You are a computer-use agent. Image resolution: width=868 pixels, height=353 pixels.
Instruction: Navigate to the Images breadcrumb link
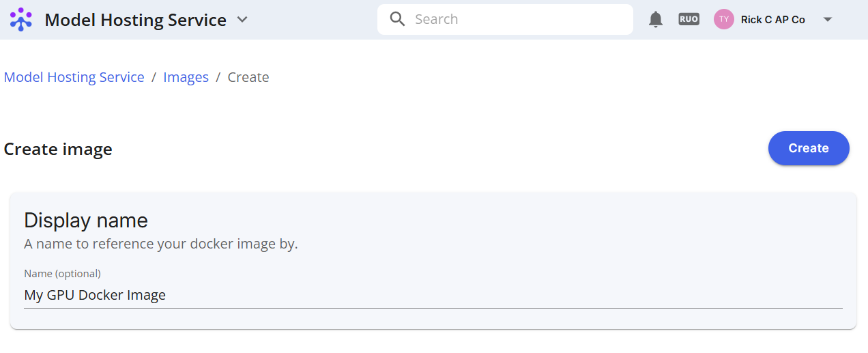[186, 77]
